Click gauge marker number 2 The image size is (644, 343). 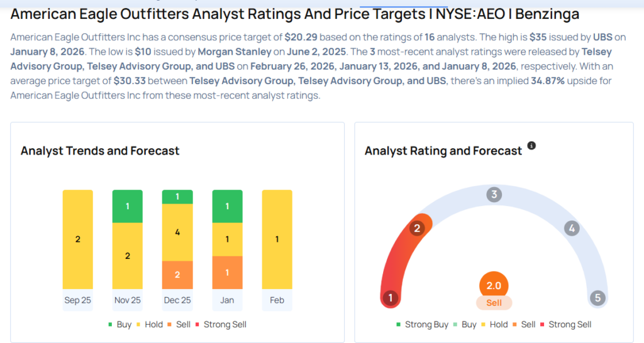point(416,228)
